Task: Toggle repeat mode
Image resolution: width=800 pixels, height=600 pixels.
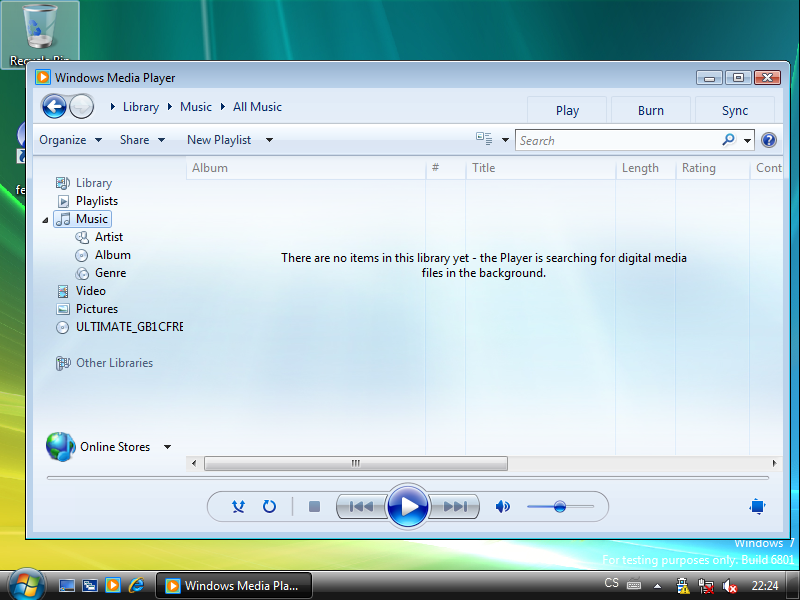Action: click(269, 507)
